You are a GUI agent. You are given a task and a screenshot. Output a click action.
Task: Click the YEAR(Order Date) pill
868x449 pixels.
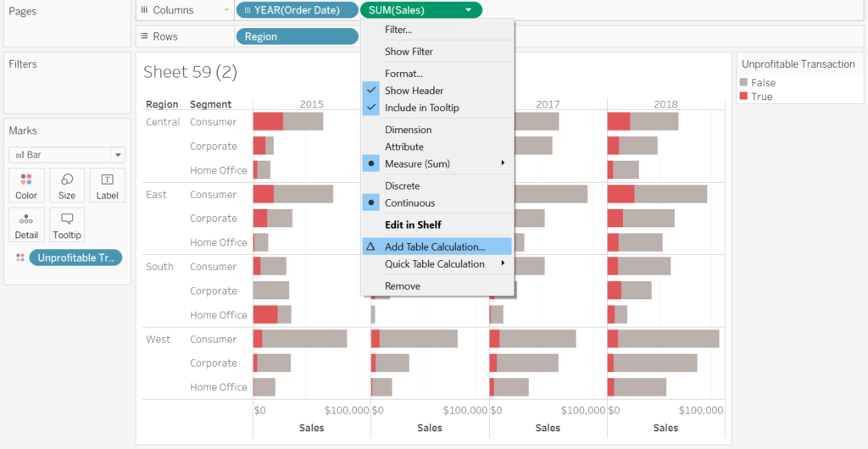point(298,10)
